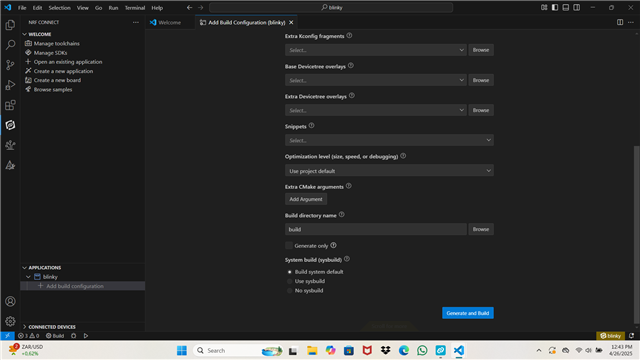Click the Build directory name input field

(376, 229)
